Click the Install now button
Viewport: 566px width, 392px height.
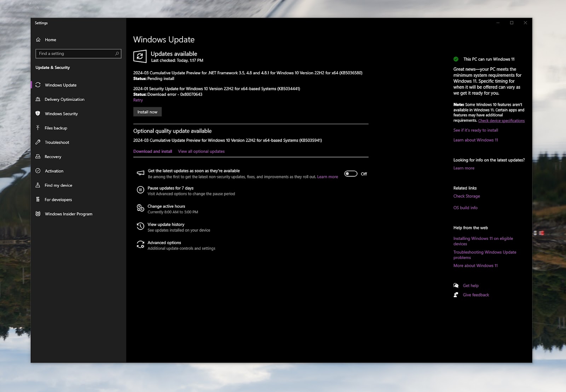[148, 112]
